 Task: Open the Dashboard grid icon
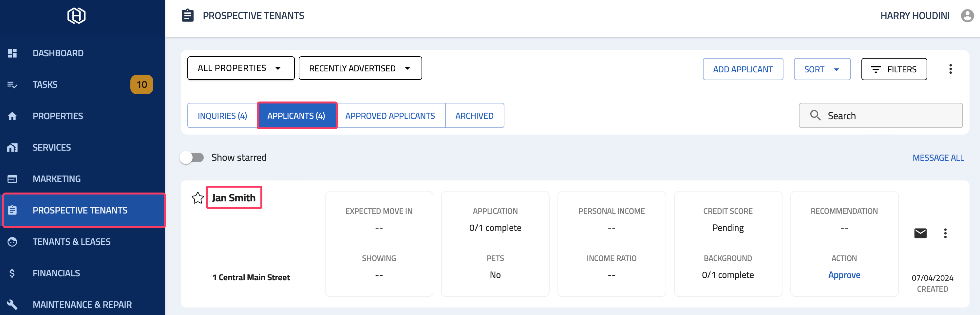(x=12, y=53)
